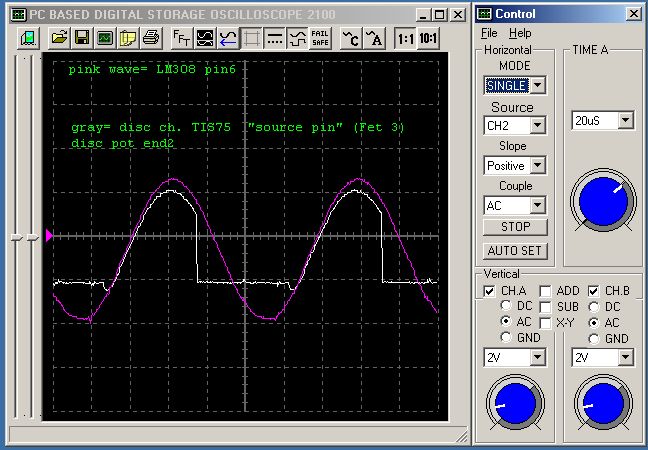The width and height of the screenshot is (648, 450).
Task: Click the save floppy disk icon
Action: (x=81, y=38)
